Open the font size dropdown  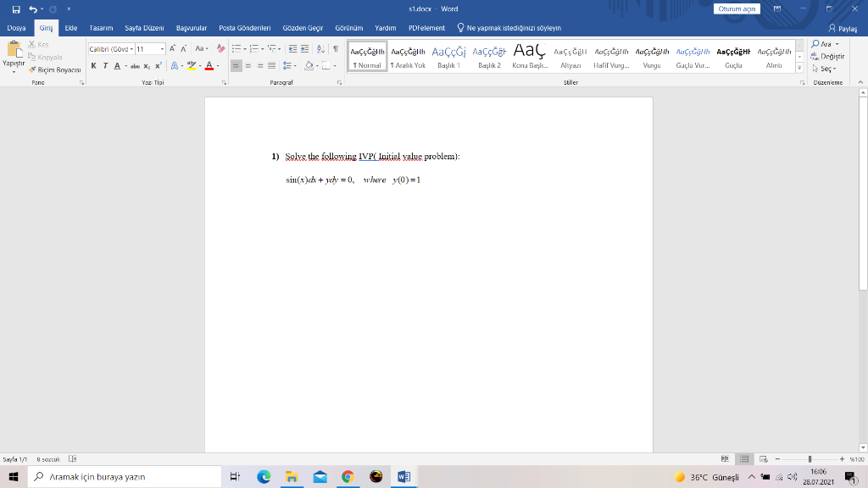point(163,50)
